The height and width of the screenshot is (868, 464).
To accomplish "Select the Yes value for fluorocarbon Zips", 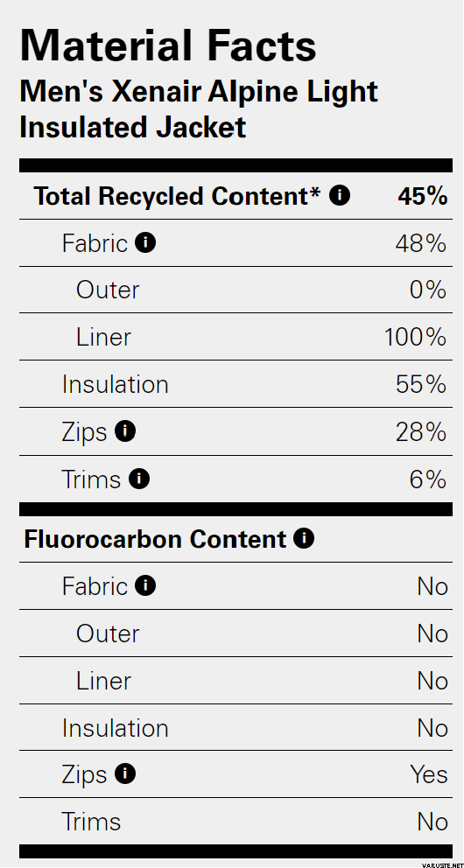I will [429, 774].
